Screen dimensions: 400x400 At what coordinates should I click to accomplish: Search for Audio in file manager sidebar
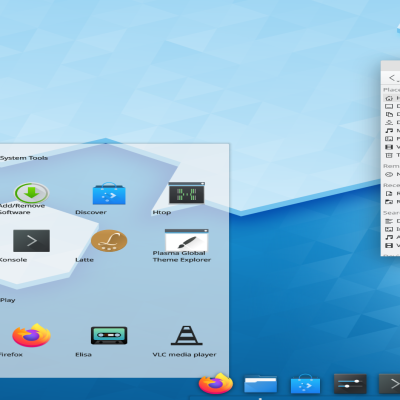[391, 237]
